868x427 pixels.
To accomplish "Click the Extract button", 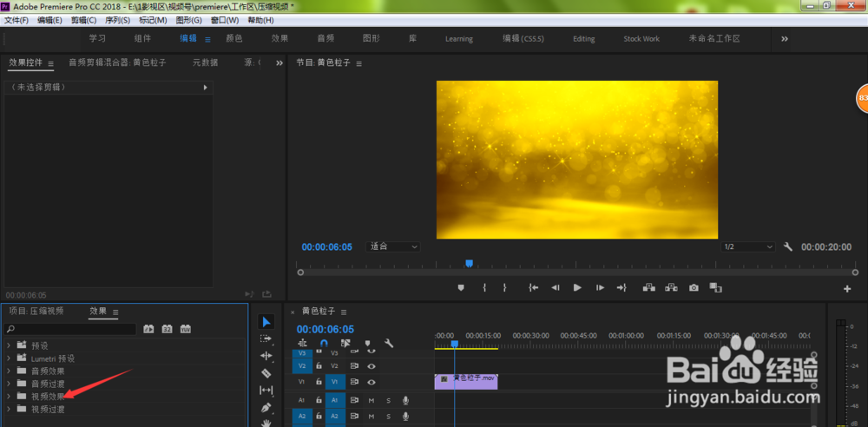I will coord(672,287).
